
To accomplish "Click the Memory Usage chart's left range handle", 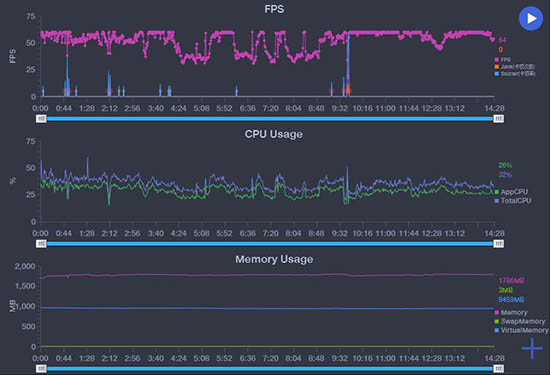I will [x=41, y=369].
